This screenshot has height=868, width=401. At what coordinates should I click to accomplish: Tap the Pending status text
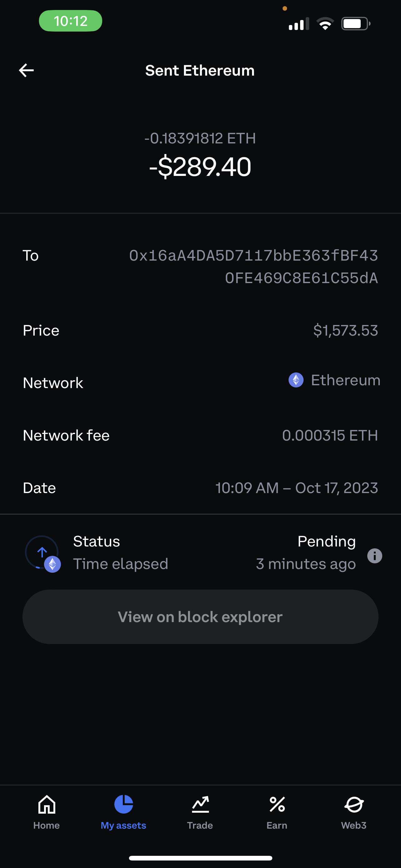pyautogui.click(x=326, y=541)
